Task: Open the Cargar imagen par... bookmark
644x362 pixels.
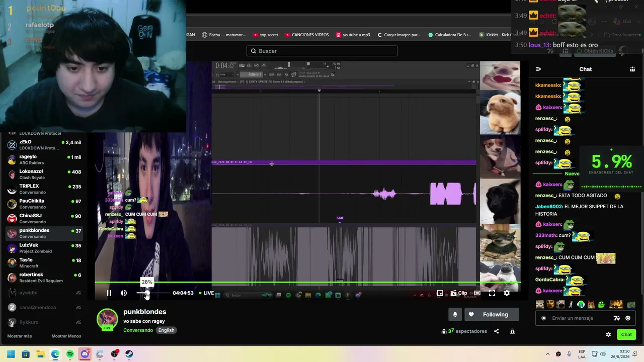Action: click(x=398, y=35)
